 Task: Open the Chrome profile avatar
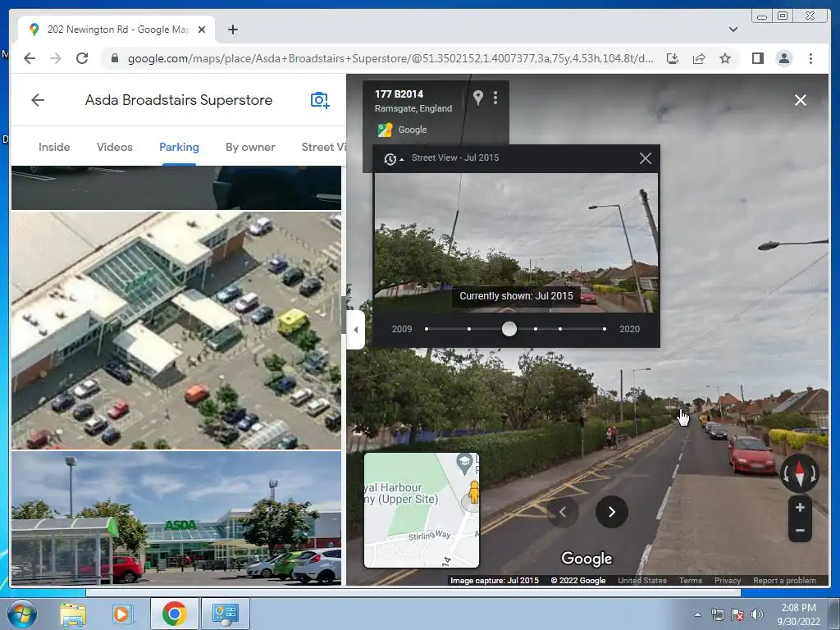[x=784, y=58]
